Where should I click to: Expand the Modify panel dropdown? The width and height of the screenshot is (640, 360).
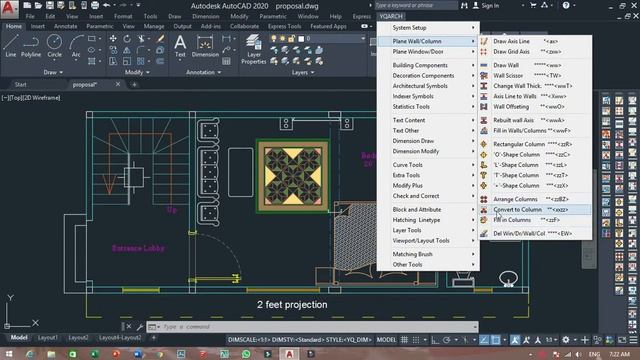[137, 72]
